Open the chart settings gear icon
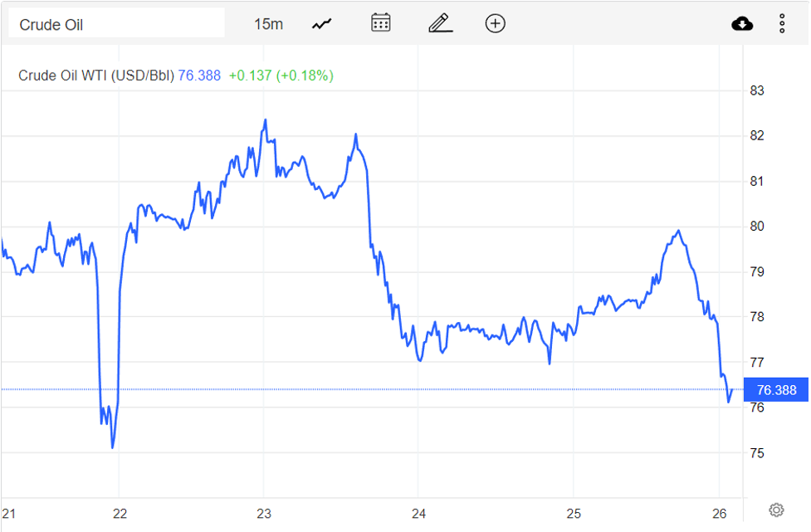This screenshot has height=532, width=811. pos(774,508)
